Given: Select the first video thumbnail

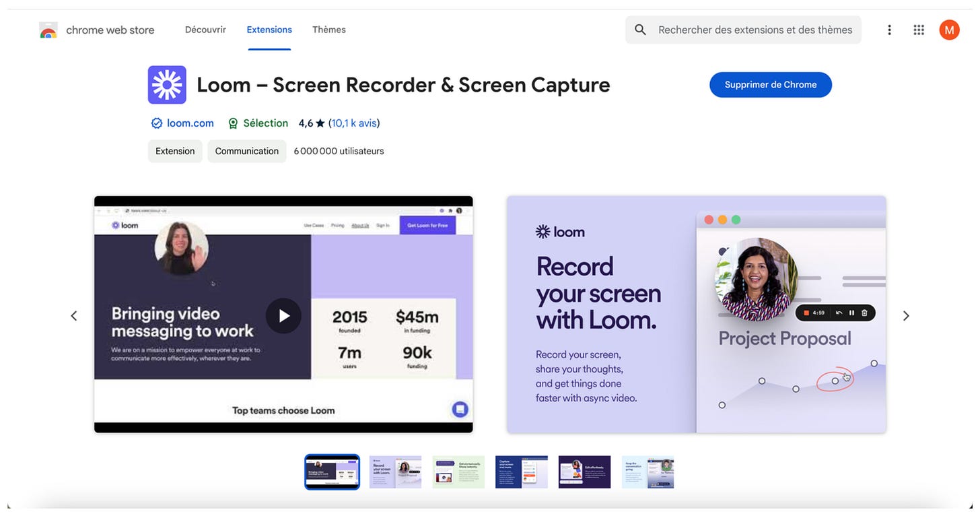Looking at the screenshot, I should (332, 472).
